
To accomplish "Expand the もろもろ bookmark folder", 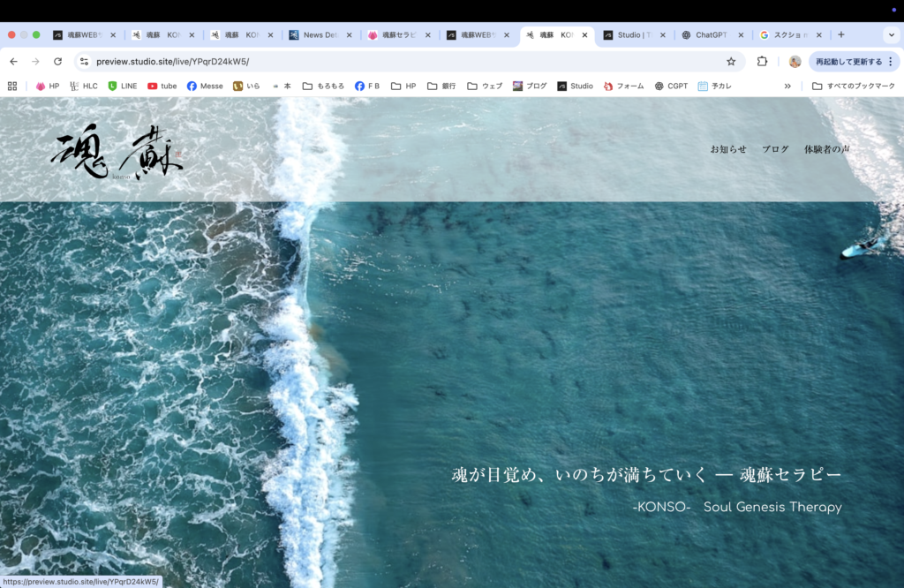I will pos(323,87).
